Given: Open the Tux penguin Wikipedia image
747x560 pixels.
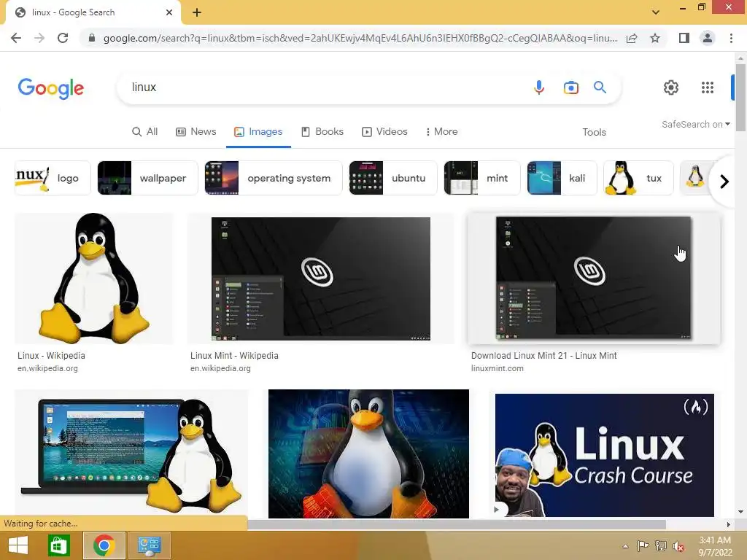Looking at the screenshot, I should (94, 279).
